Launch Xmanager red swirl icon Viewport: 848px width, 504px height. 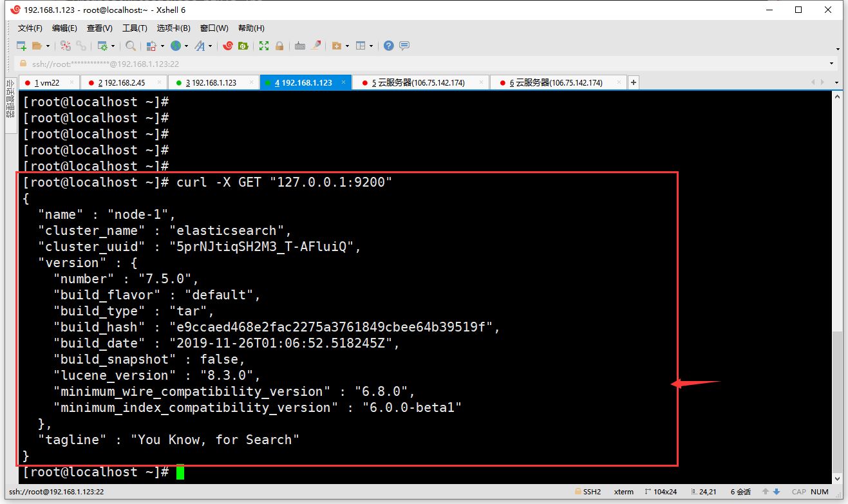tap(227, 46)
